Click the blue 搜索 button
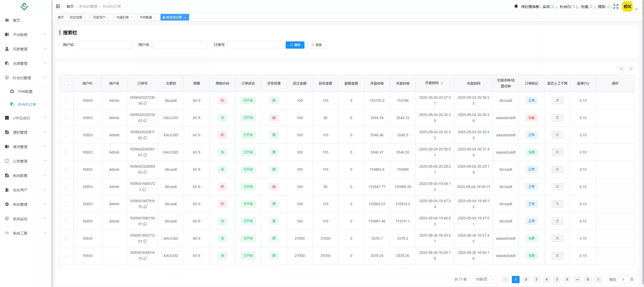 point(295,45)
